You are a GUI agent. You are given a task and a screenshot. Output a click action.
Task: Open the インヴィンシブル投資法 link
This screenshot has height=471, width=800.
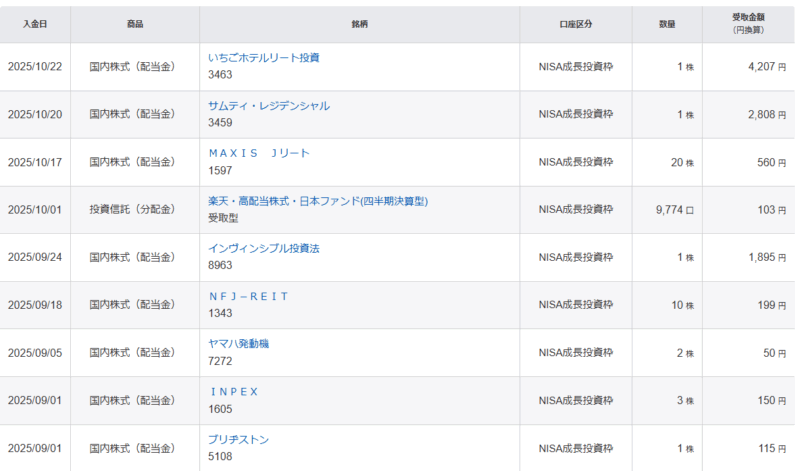click(x=263, y=248)
